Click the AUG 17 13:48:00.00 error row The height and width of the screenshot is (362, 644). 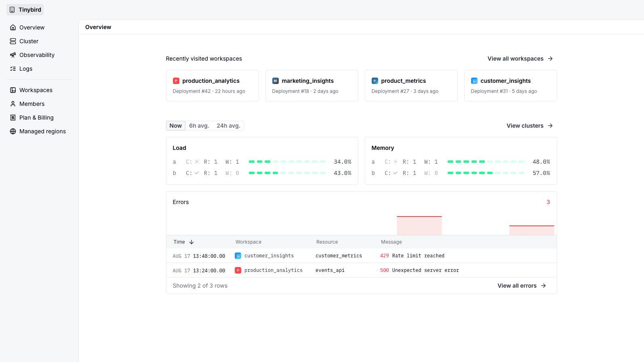(362, 256)
